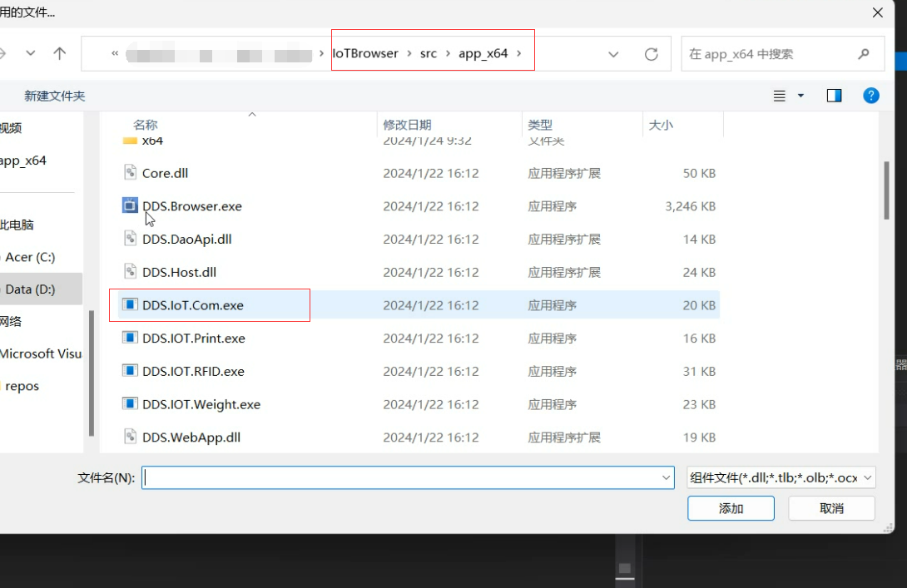Select Core.dll file icon
907x588 pixels.
130,172
